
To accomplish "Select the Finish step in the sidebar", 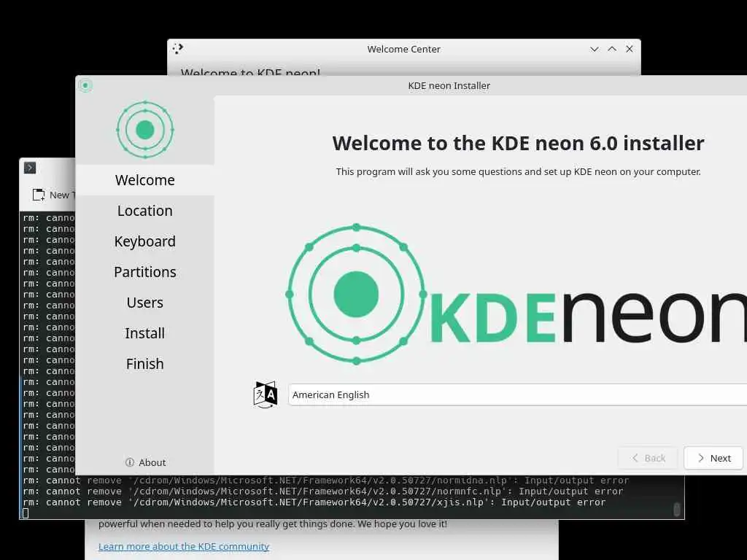I will tap(145, 364).
